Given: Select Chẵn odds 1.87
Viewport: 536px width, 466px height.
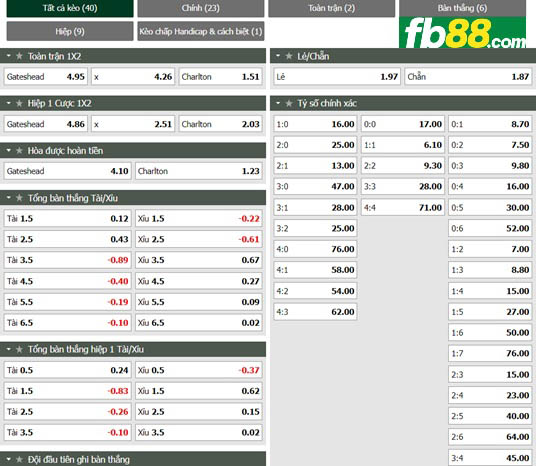Looking at the screenshot, I should tap(468, 77).
